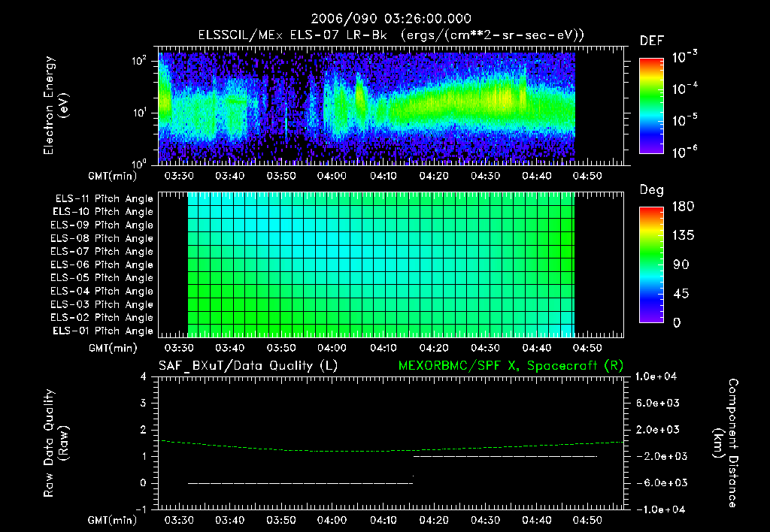Click the Deg pitch angle color bar

(651, 265)
